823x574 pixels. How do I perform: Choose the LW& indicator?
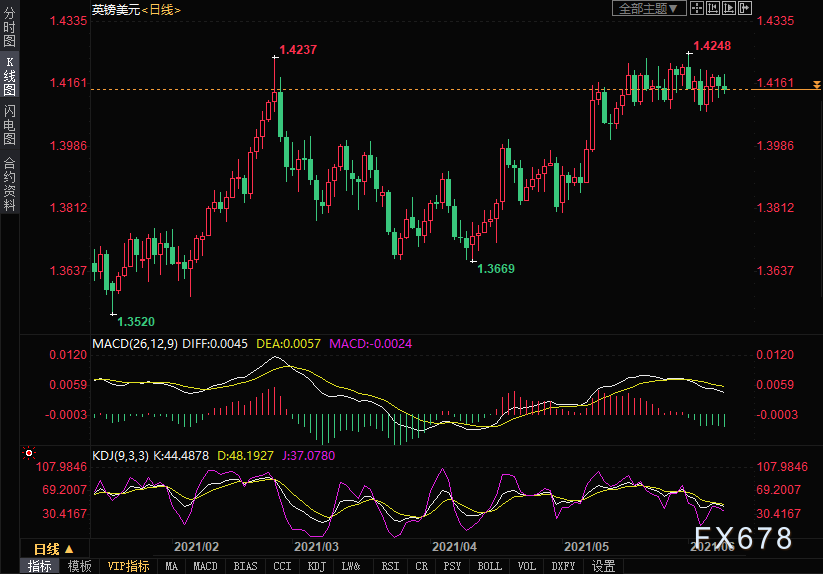(351, 567)
